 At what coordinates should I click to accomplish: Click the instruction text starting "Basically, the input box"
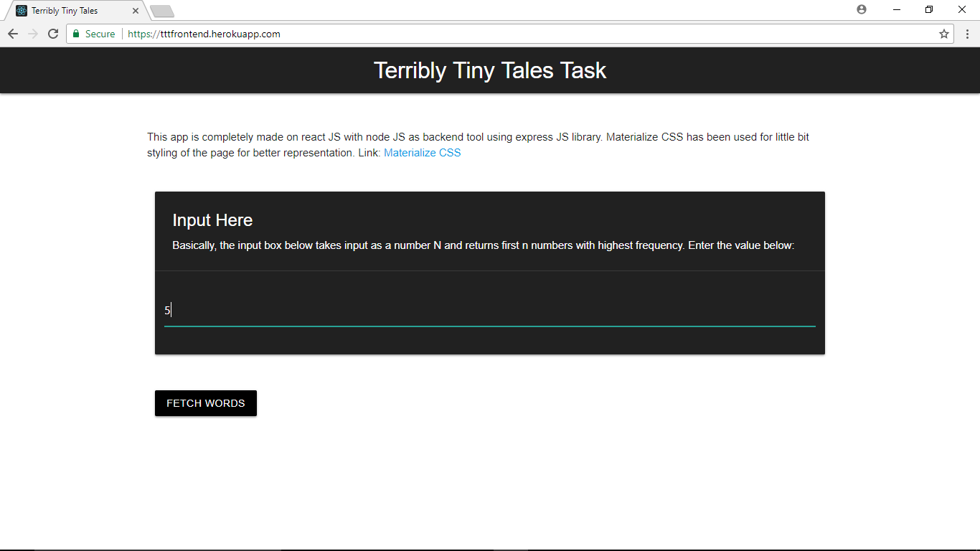point(484,245)
